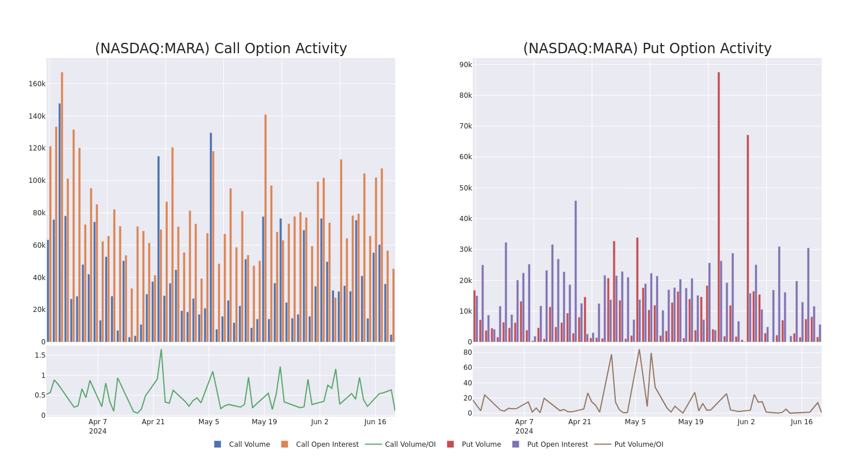Click the 140k label on the call chart axis
The width and height of the screenshot is (868, 463).
tap(37, 116)
